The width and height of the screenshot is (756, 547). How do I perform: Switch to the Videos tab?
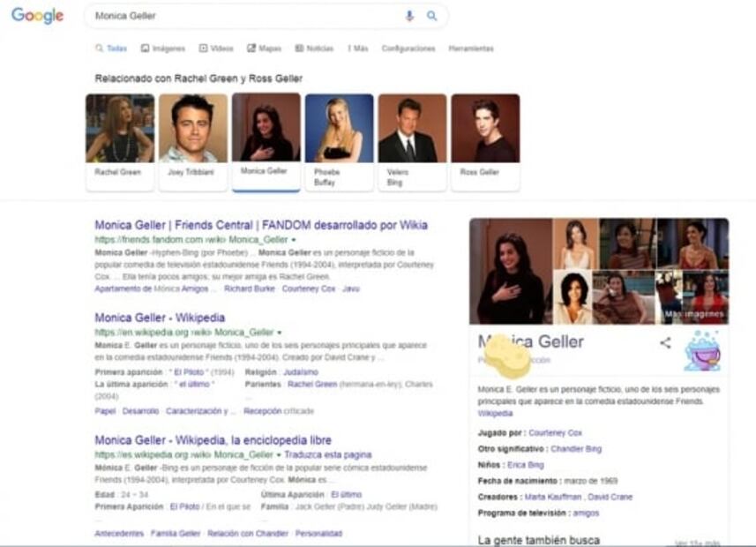point(216,49)
